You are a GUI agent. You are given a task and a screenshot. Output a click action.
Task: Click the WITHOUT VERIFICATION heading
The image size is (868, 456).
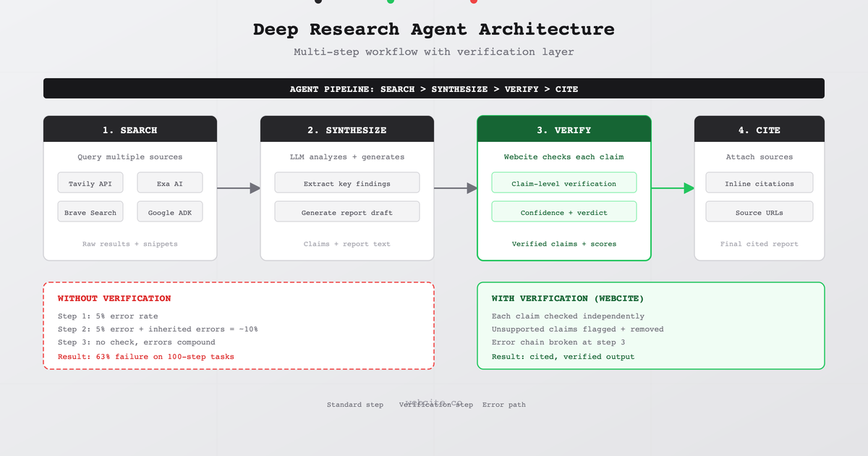[114, 298]
